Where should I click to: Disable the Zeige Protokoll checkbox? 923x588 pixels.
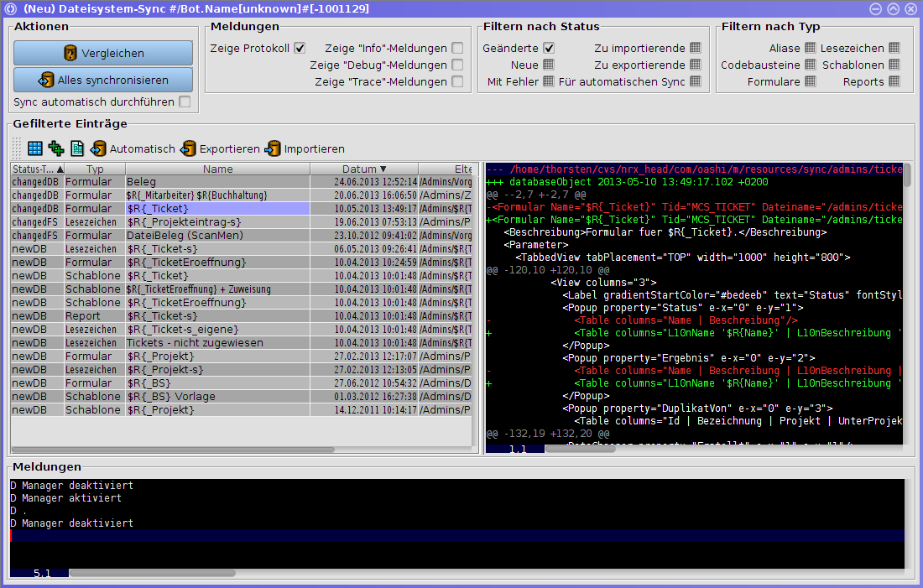(x=300, y=49)
